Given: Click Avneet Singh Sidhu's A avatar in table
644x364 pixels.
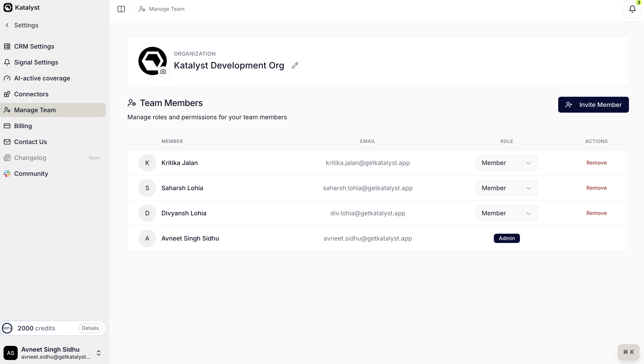Looking at the screenshot, I should pyautogui.click(x=147, y=238).
